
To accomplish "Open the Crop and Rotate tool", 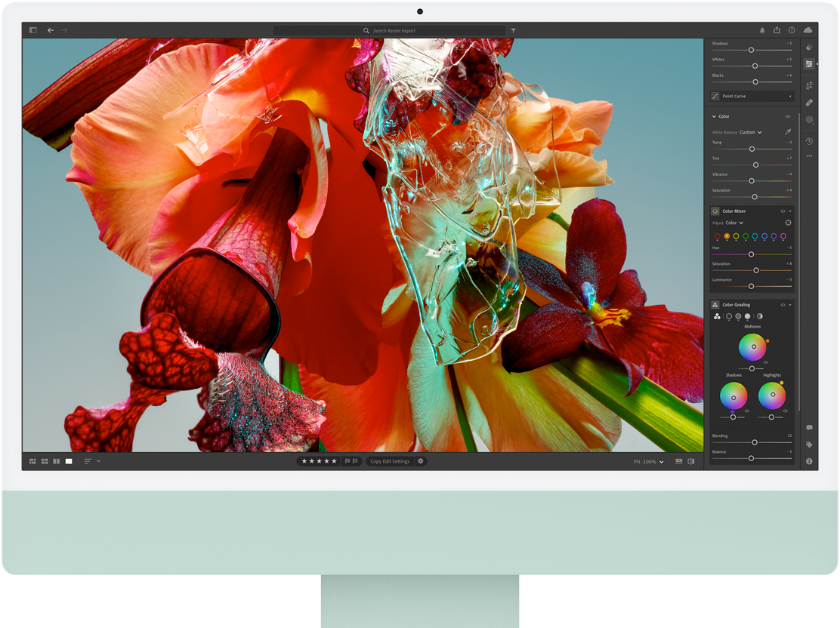I will [809, 85].
